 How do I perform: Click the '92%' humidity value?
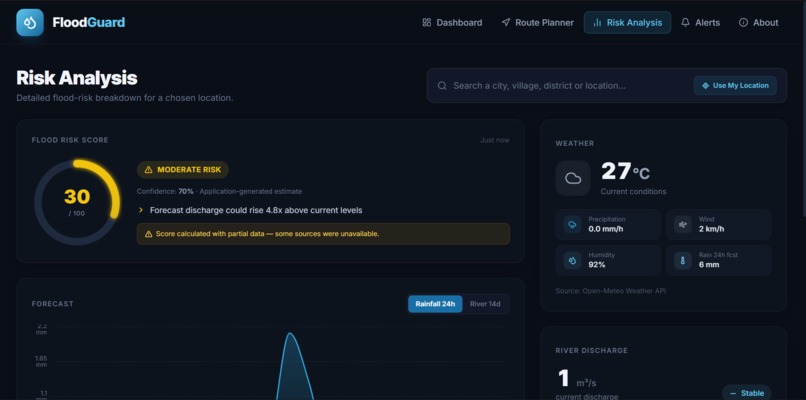click(597, 265)
